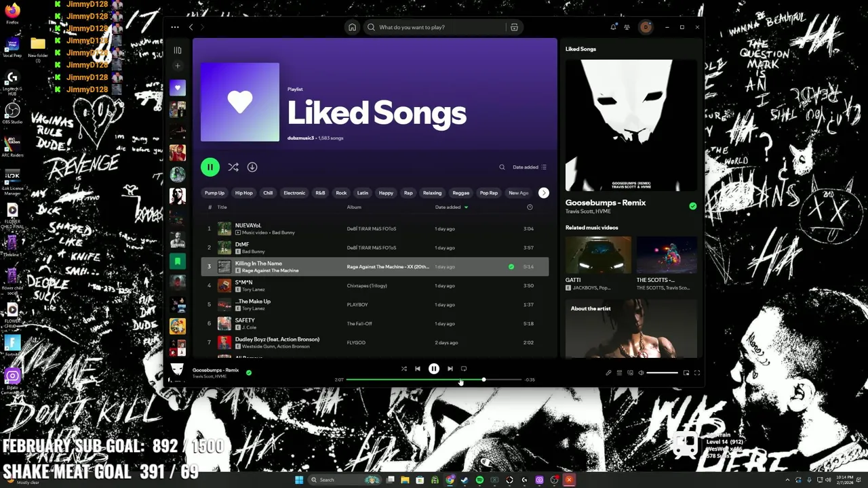Seek on the song progress bar
The height and width of the screenshot is (488, 868).
click(434, 380)
